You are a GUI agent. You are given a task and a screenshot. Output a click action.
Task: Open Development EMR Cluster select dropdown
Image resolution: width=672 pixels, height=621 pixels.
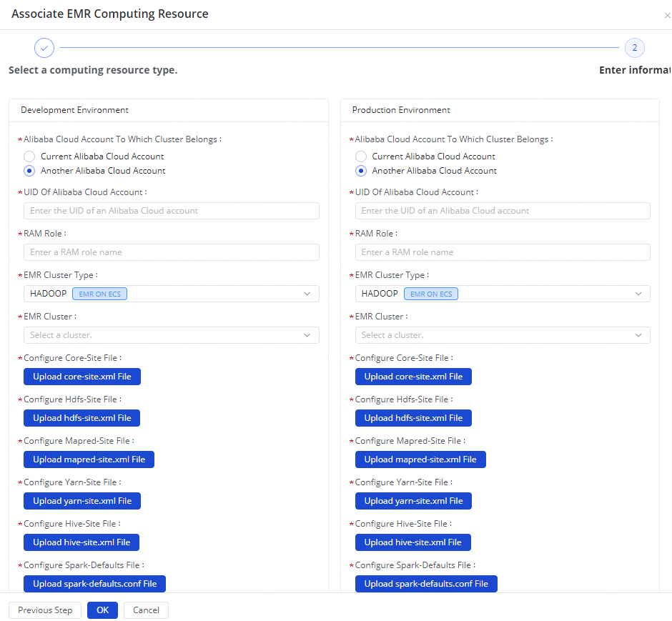point(172,335)
